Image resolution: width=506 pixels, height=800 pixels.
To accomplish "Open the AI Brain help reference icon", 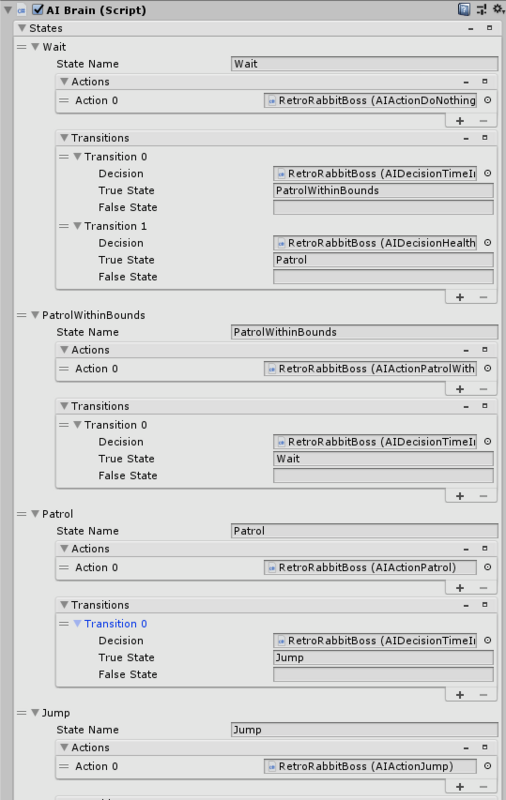I will (x=464, y=9).
